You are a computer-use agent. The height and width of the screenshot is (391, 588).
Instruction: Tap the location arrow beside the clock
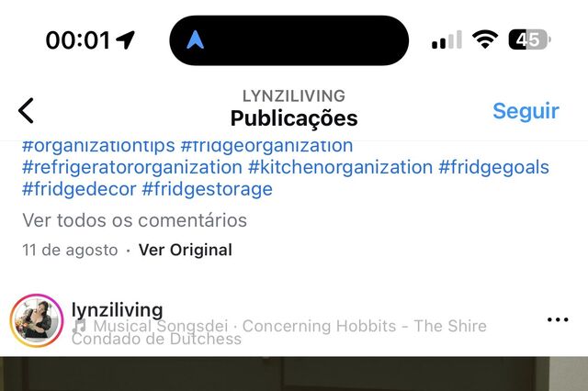pyautogui.click(x=125, y=39)
